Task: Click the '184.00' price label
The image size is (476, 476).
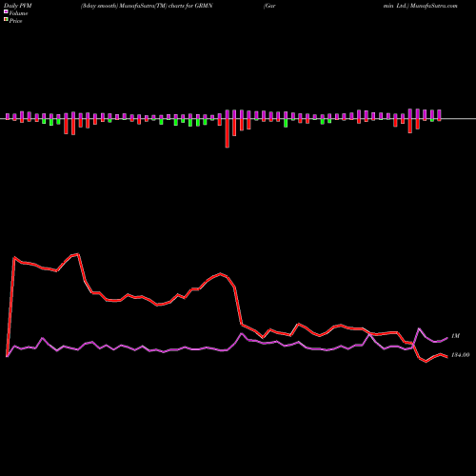Action: click(461, 355)
